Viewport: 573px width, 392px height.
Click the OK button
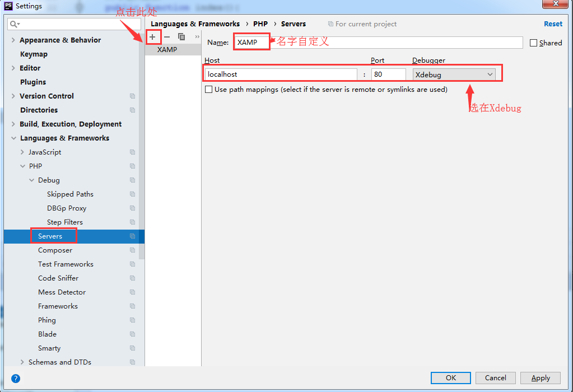450,378
